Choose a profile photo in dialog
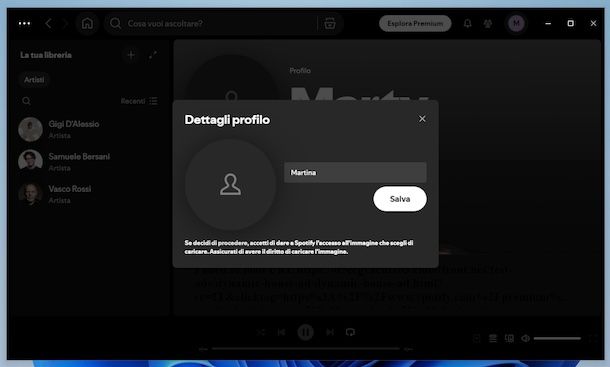 [230, 184]
